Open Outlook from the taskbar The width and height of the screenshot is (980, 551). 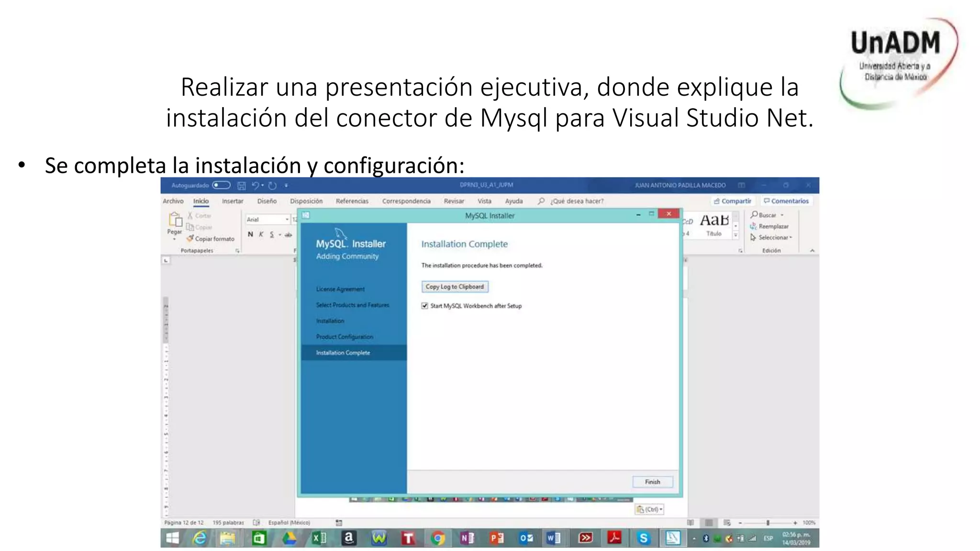(x=526, y=538)
